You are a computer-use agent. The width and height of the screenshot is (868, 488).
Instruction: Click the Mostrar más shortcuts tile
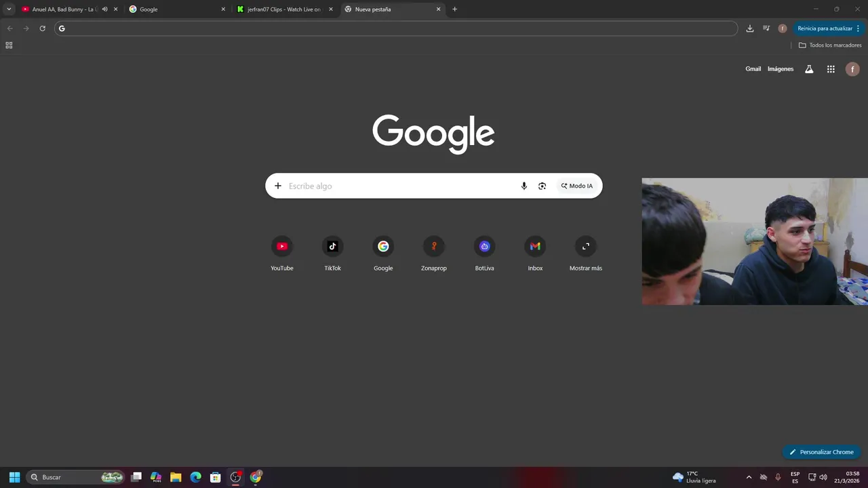tap(586, 254)
